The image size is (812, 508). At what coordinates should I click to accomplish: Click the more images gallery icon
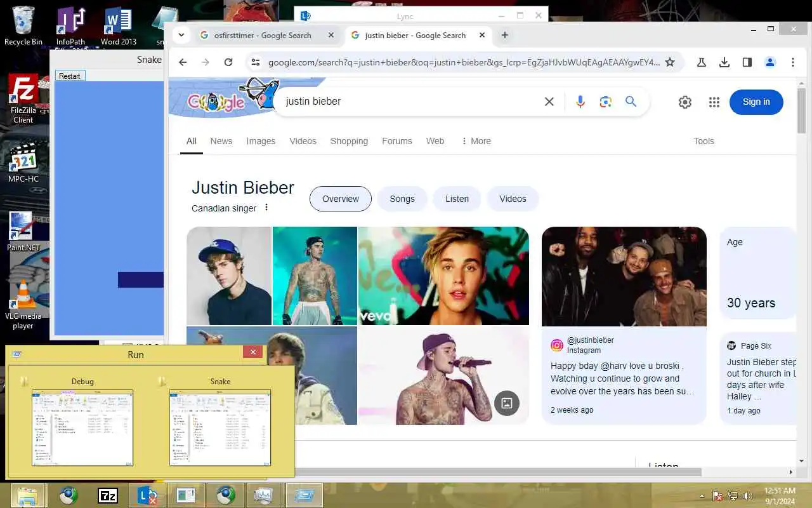[507, 403]
